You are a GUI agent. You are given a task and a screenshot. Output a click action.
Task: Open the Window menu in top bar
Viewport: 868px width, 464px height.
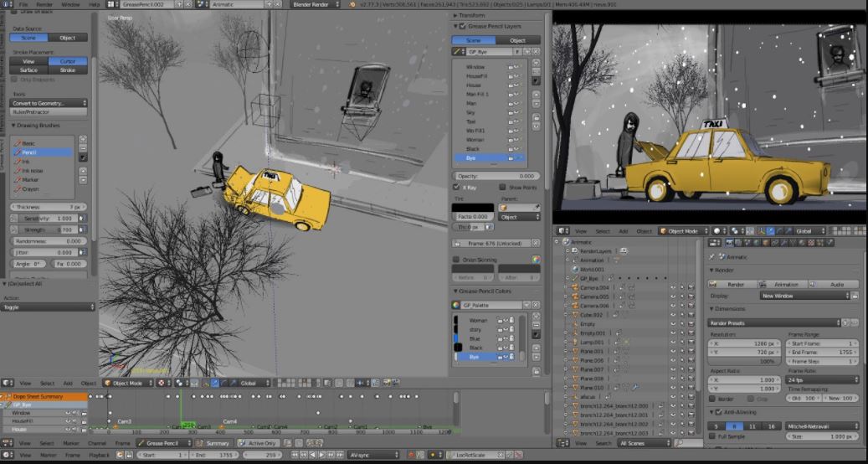pos(70,4)
